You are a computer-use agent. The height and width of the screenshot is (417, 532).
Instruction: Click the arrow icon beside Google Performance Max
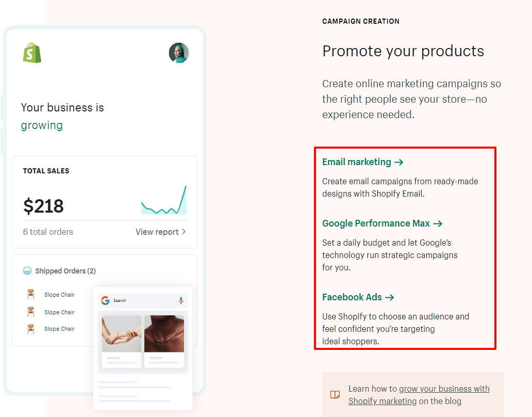(438, 223)
